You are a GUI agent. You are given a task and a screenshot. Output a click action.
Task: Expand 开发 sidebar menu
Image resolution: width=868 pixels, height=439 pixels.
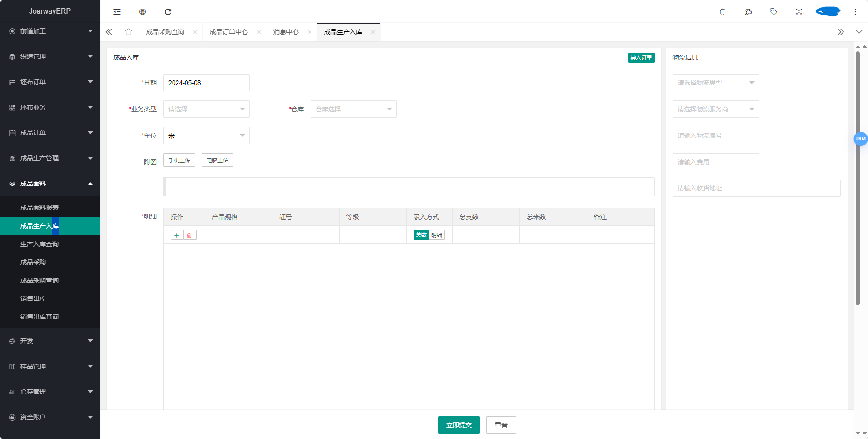point(50,341)
